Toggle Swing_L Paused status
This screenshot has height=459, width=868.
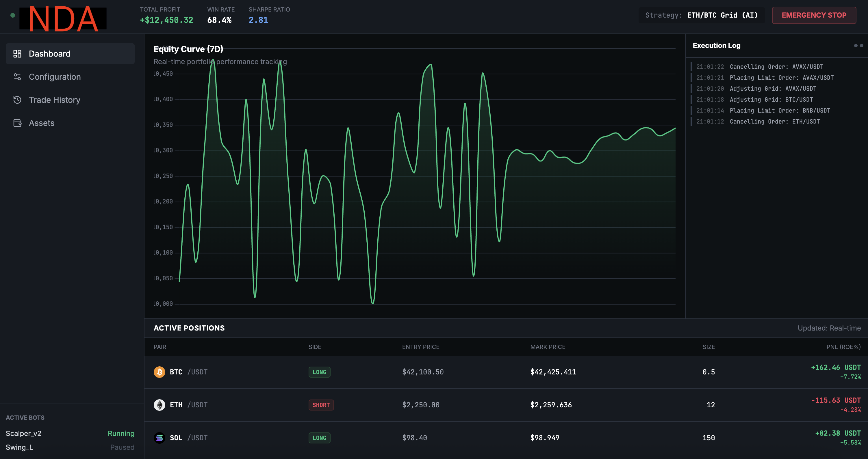pyautogui.click(x=122, y=447)
